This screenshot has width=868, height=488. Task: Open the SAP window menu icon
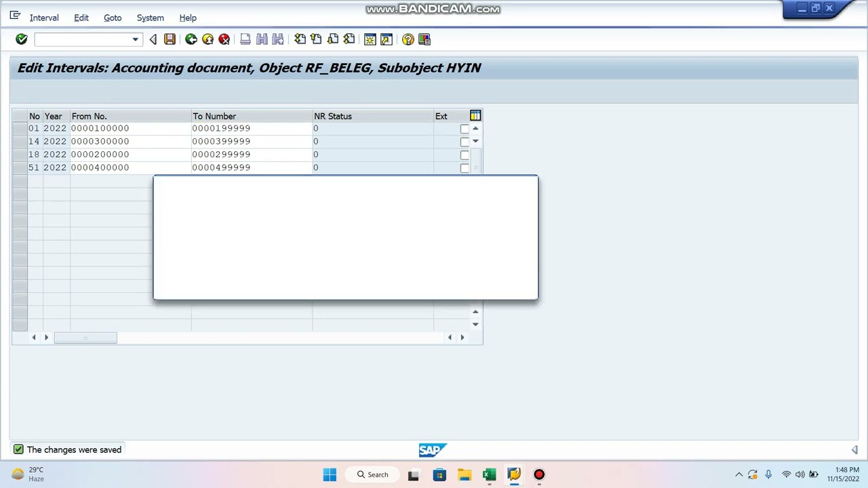point(15,16)
